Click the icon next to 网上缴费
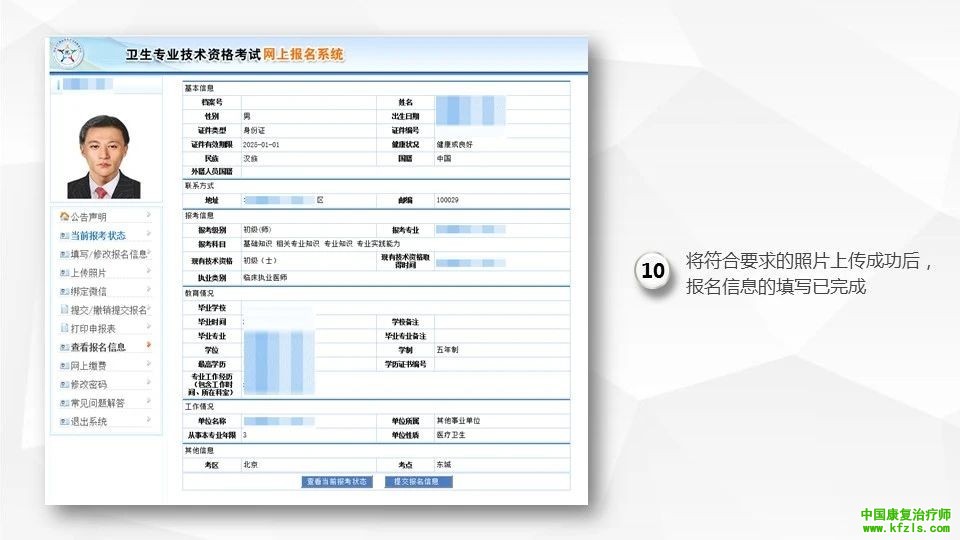960x540 pixels. (65, 366)
